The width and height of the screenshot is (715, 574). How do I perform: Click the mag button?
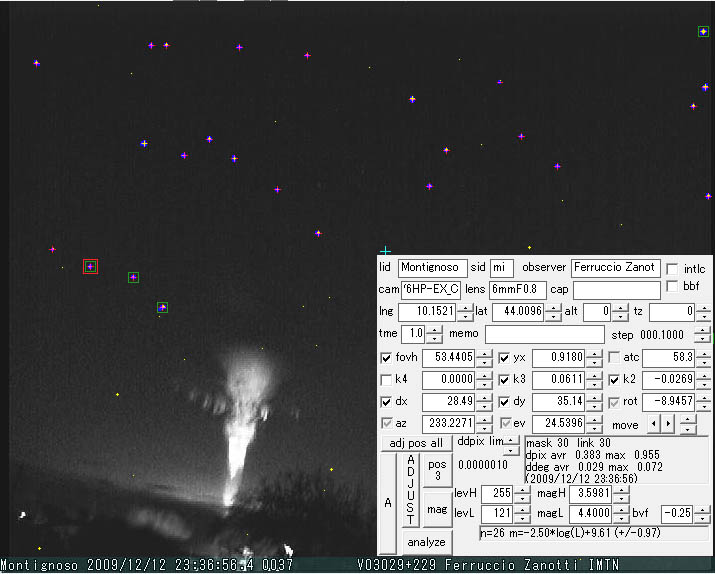[437, 509]
